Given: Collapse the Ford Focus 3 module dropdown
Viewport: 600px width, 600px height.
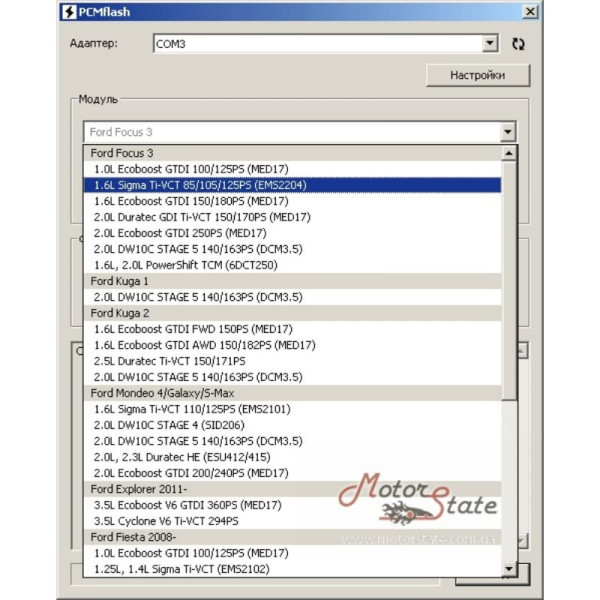Looking at the screenshot, I should click(508, 132).
